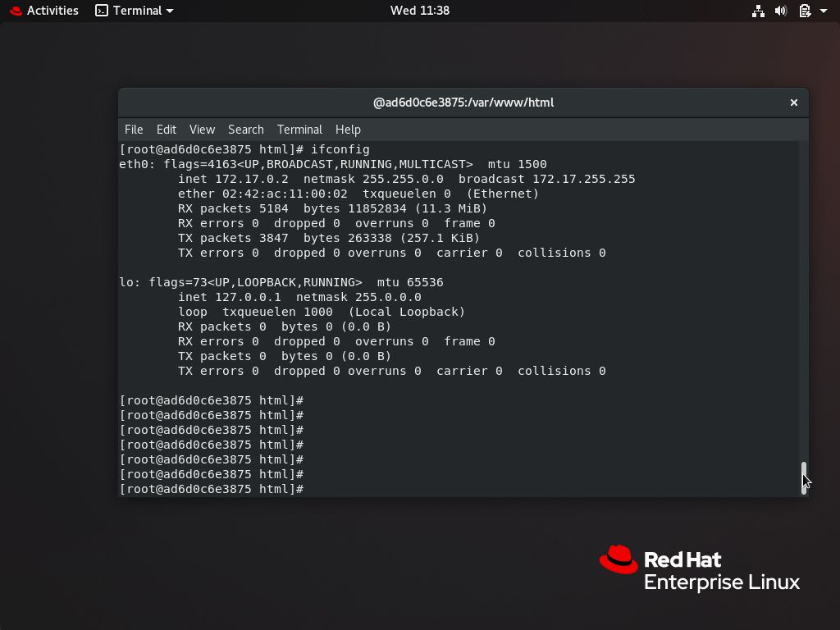
Task: Open the Edit menu
Action: (166, 129)
